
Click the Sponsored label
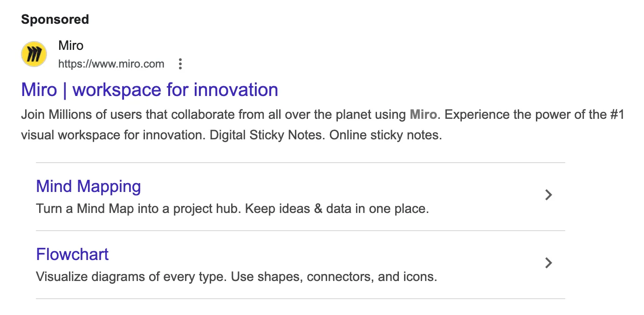[55, 19]
